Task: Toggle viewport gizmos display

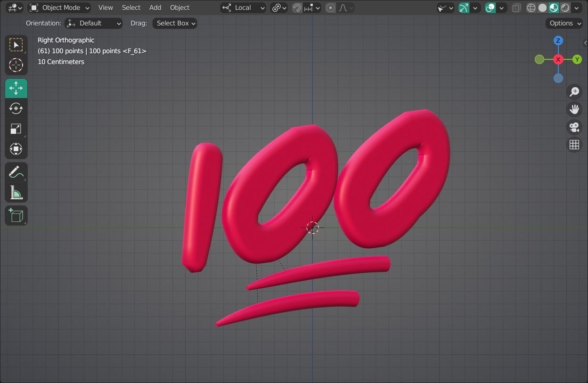Action: [x=464, y=8]
